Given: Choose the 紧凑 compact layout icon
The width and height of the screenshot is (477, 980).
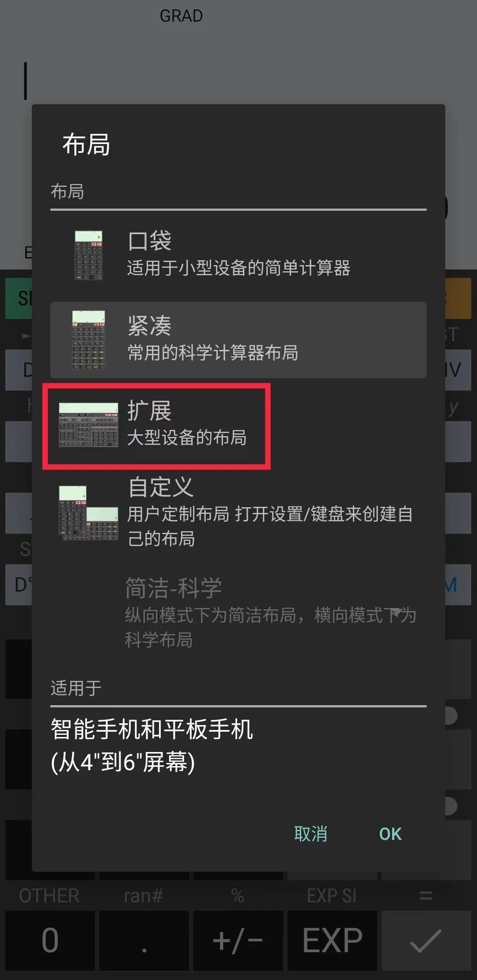Looking at the screenshot, I should click(x=88, y=340).
